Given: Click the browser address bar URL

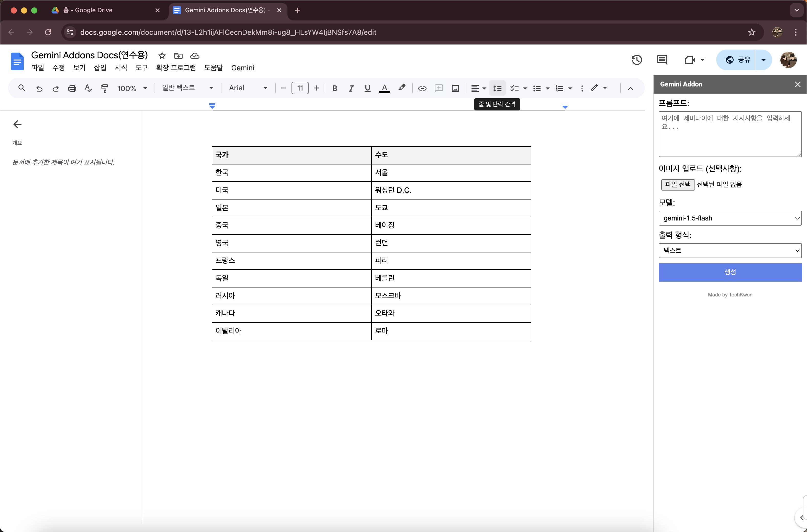Looking at the screenshot, I should [228, 32].
